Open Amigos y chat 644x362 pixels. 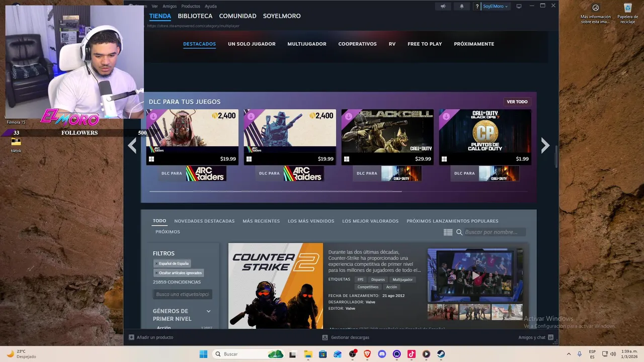pyautogui.click(x=536, y=337)
